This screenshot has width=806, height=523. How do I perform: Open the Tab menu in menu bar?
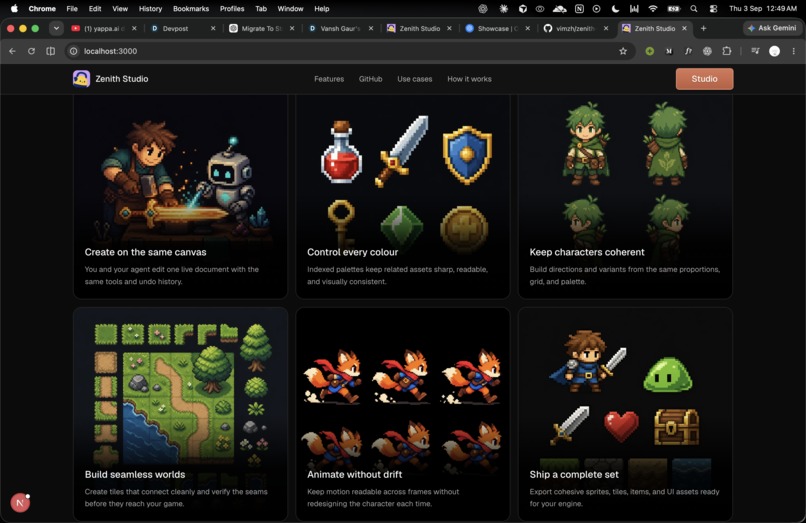pyautogui.click(x=261, y=9)
